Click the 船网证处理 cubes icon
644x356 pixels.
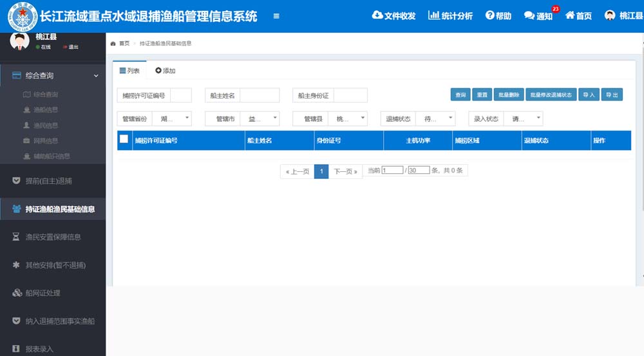pyautogui.click(x=17, y=293)
